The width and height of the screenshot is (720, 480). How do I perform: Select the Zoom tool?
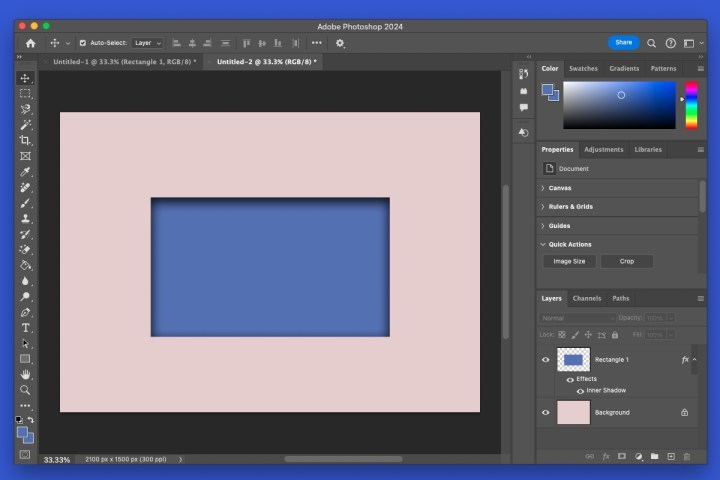click(26, 390)
